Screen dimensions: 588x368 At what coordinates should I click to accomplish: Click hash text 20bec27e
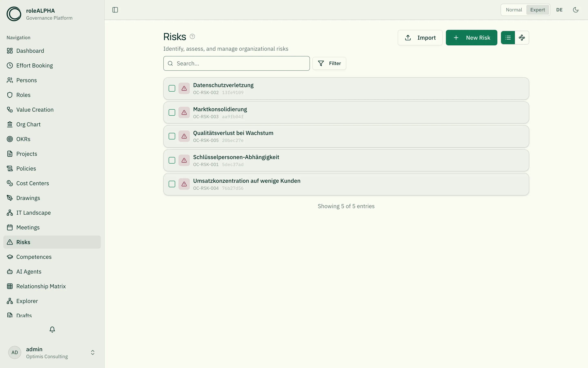pyautogui.click(x=233, y=140)
